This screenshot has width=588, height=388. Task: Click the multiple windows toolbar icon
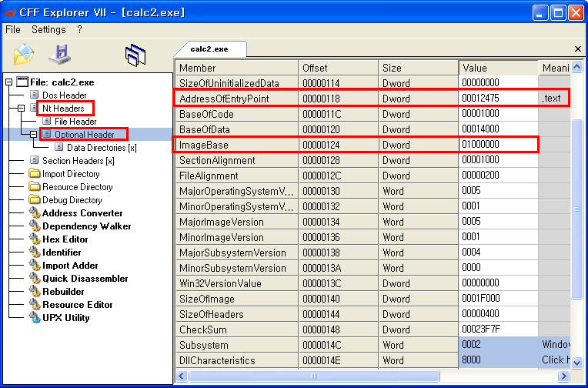coord(135,55)
